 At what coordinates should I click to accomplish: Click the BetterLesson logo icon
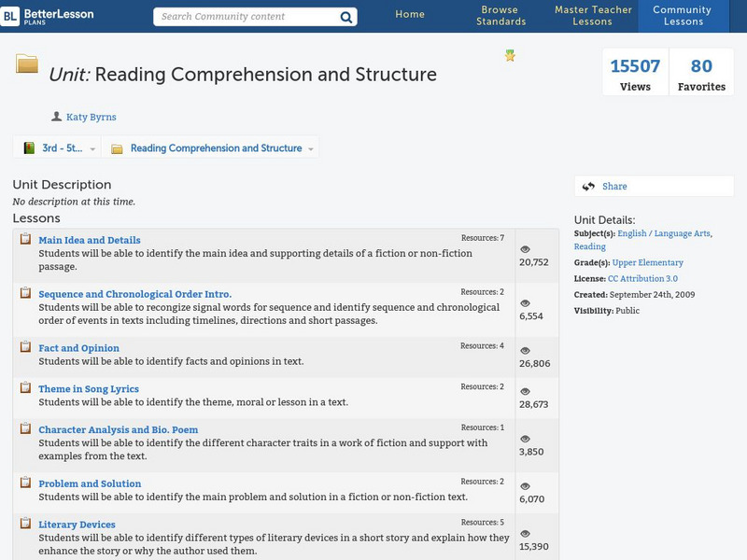[x=10, y=16]
